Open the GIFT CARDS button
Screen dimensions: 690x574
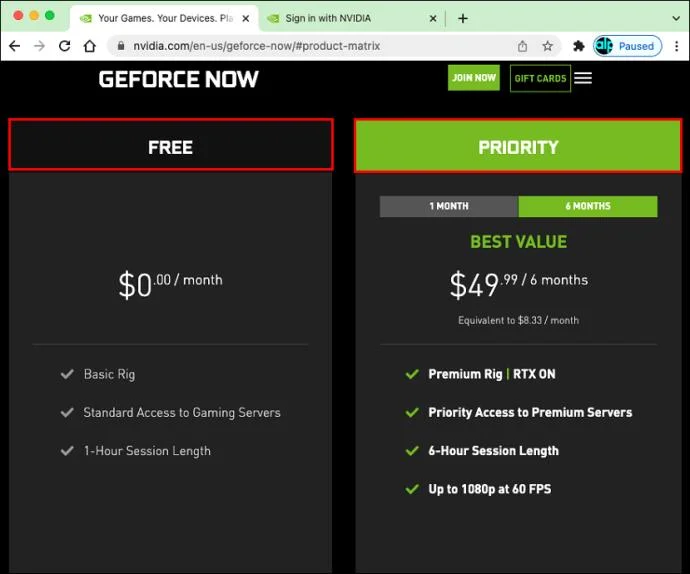[540, 78]
